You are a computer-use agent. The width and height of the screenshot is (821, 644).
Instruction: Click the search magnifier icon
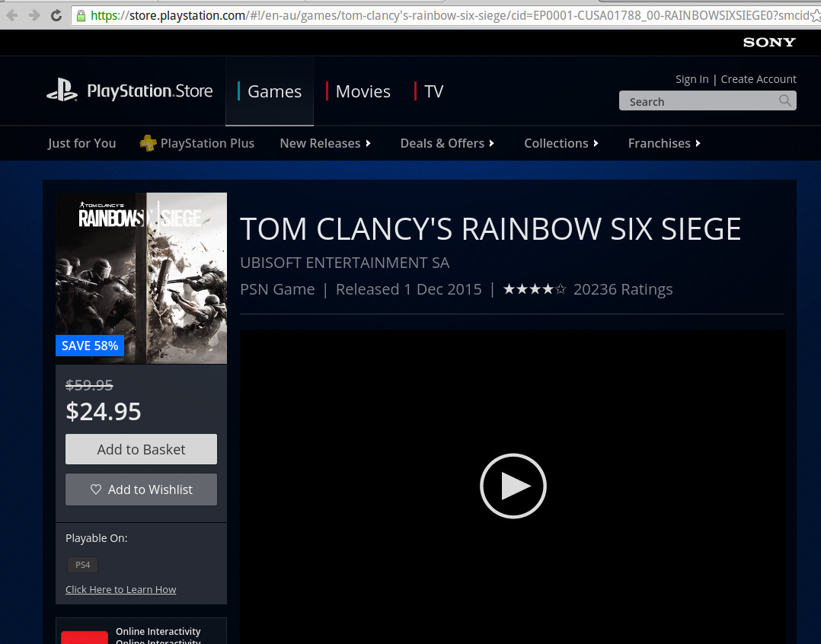click(785, 100)
